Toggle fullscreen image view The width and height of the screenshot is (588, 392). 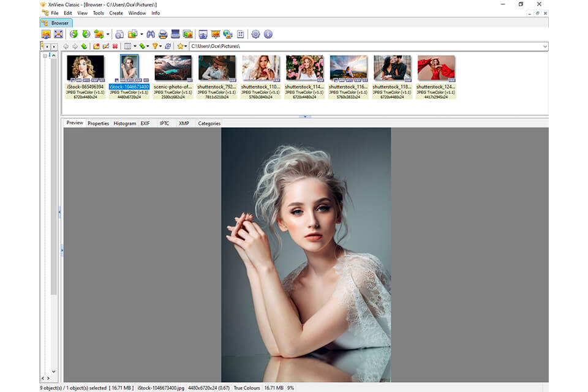[x=58, y=34]
